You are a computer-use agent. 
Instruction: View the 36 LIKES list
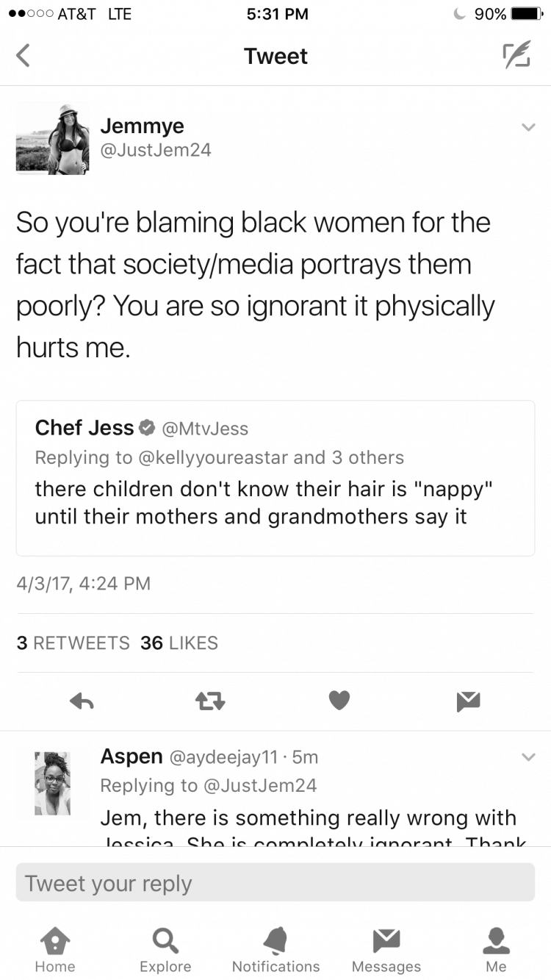coord(179,643)
